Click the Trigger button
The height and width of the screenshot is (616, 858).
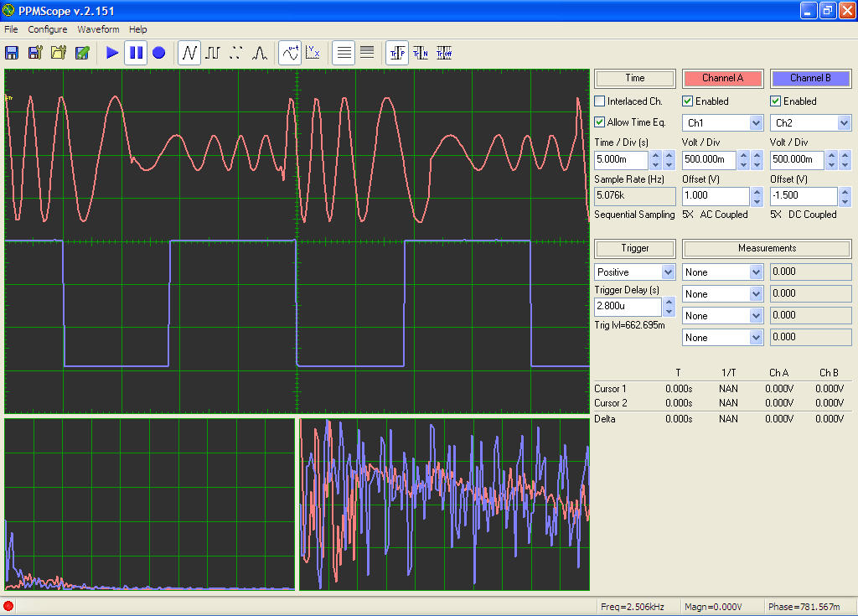(634, 248)
